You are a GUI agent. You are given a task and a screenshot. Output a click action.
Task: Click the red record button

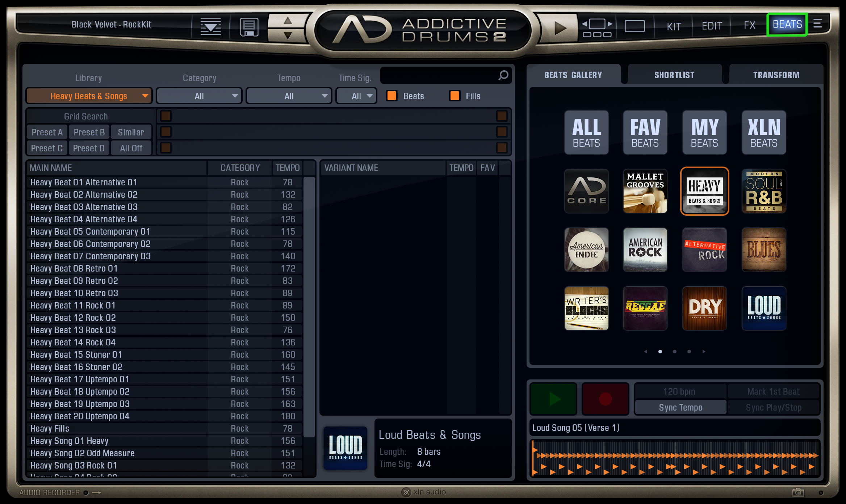[x=605, y=399]
